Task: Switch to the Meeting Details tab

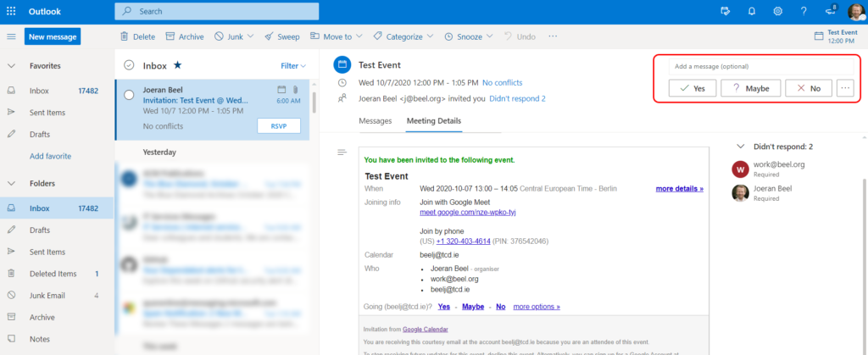Action: coord(434,120)
